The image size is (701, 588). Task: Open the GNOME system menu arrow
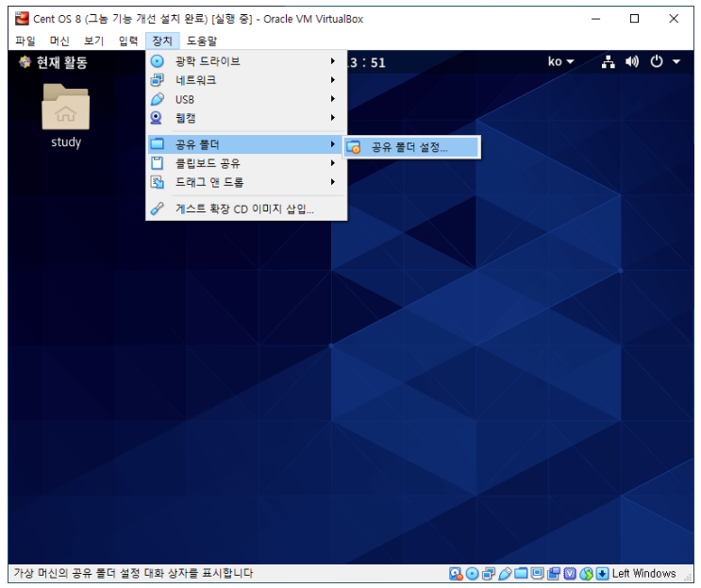676,61
